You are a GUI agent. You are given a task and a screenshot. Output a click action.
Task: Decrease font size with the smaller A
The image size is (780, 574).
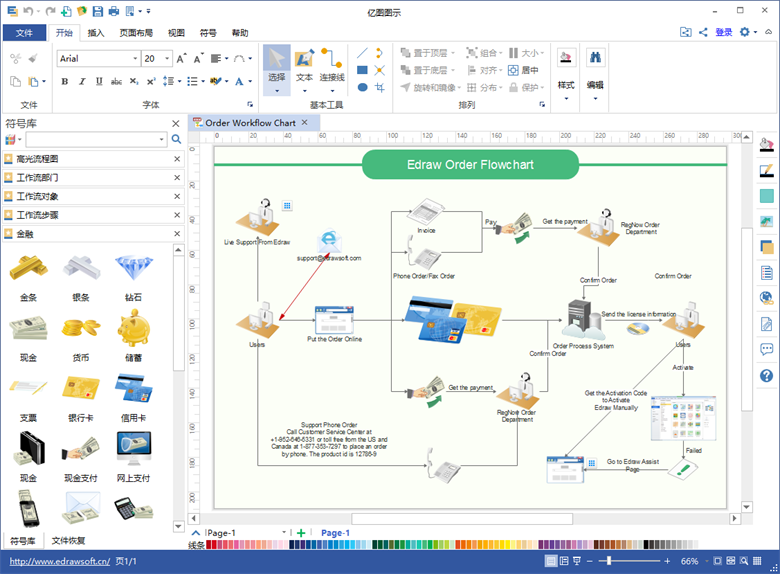point(198,58)
